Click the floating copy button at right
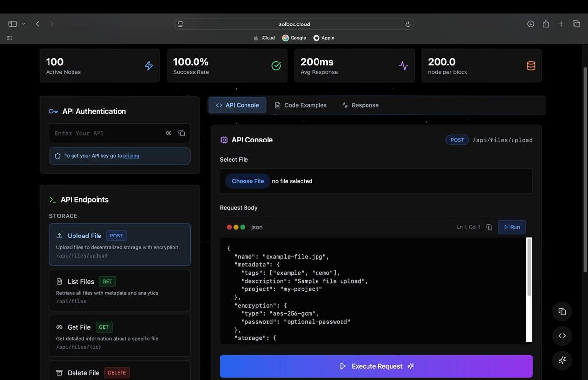Screen dimensions: 588x380 click(x=562, y=311)
